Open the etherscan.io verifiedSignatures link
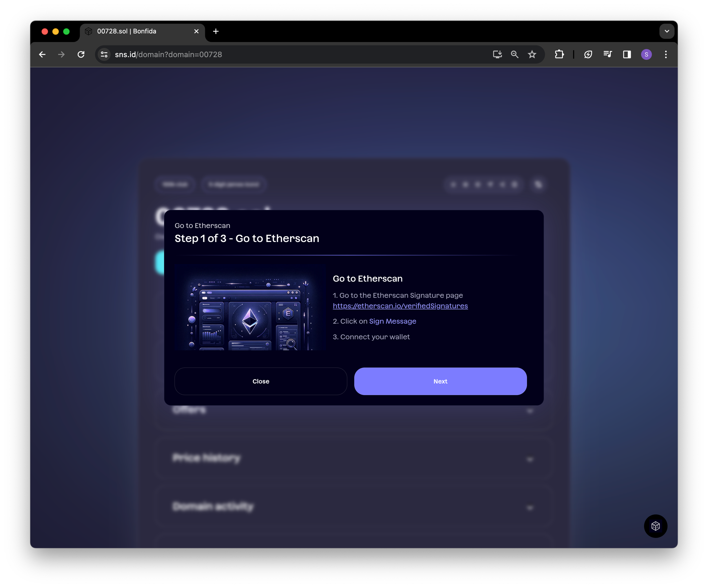 click(x=400, y=306)
